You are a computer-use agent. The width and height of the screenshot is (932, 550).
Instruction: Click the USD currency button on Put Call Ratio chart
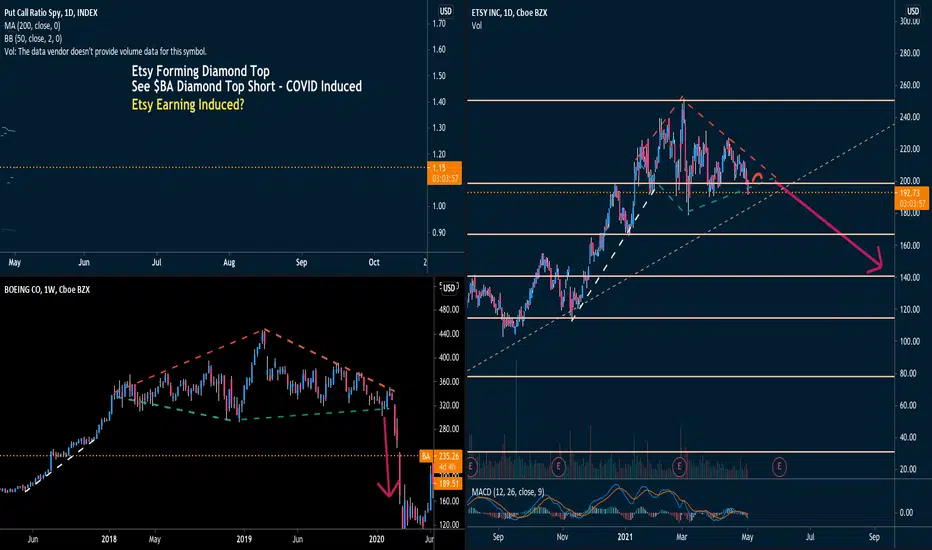(x=445, y=11)
